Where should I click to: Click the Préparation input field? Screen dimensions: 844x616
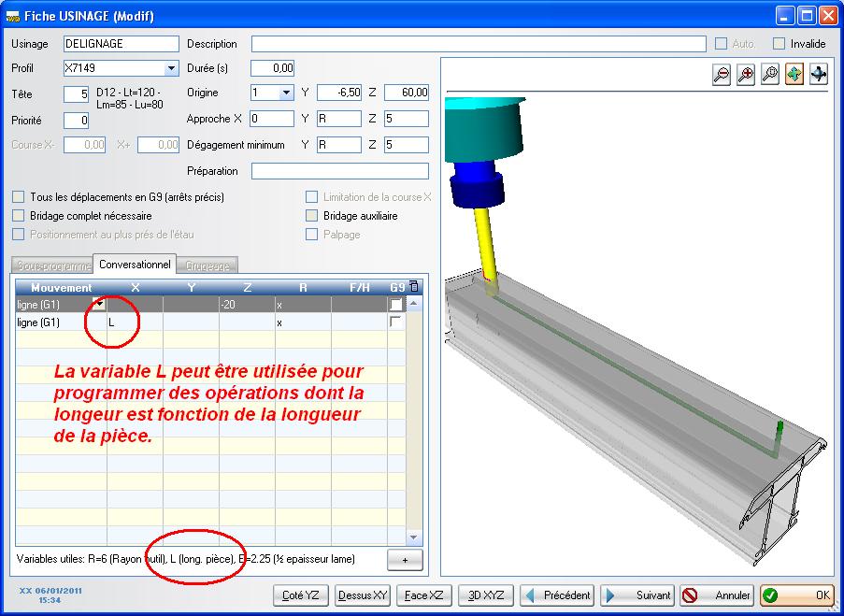[340, 171]
